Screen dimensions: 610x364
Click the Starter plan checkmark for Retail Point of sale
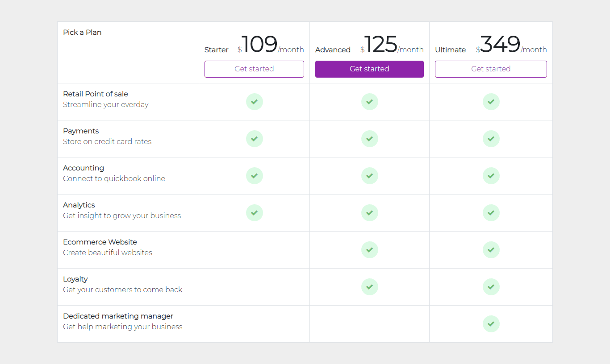pyautogui.click(x=254, y=102)
